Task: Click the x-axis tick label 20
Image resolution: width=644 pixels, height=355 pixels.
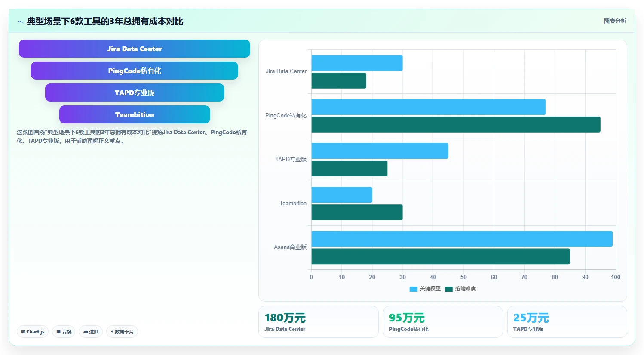Action: click(x=372, y=277)
